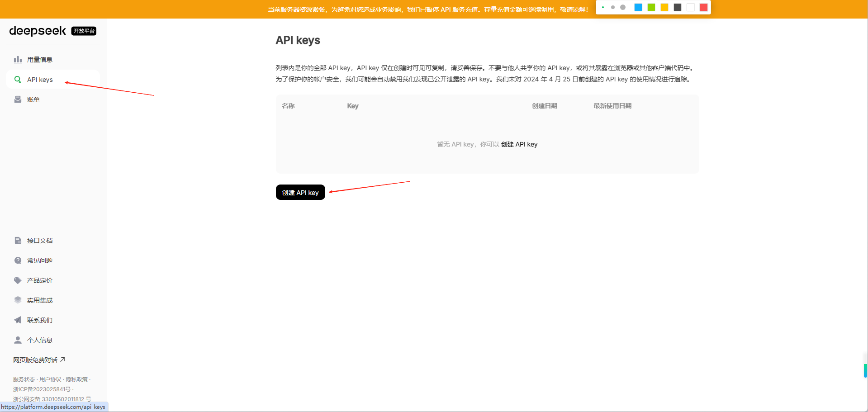Open the 隐私政策 footer link

(76, 379)
